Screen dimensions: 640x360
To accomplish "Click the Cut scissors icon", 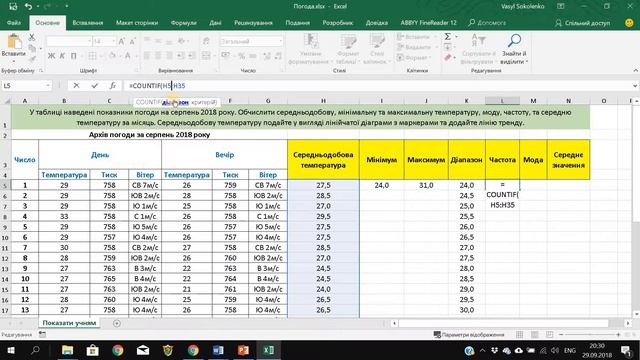I will point(32,37).
